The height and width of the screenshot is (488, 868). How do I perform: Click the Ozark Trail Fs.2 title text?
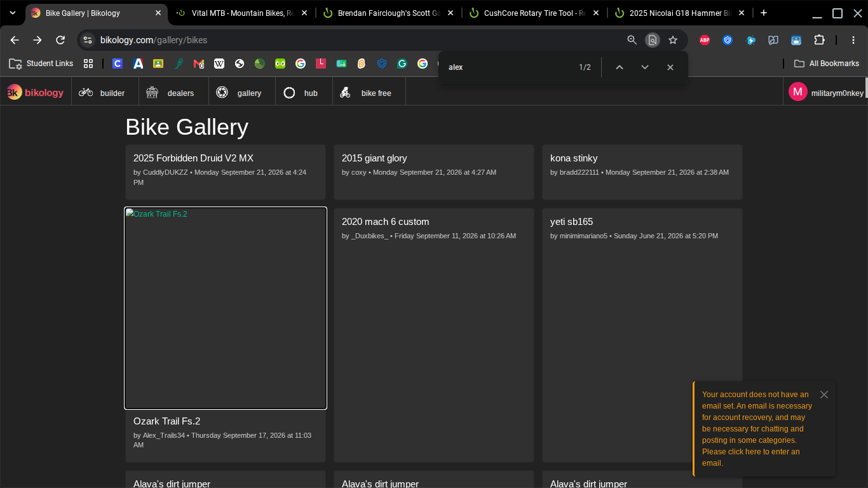166,421
